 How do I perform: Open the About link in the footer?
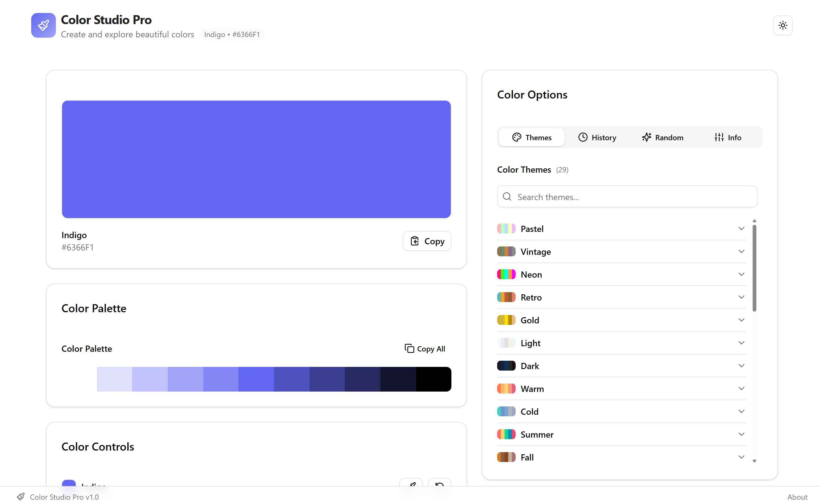point(797,497)
